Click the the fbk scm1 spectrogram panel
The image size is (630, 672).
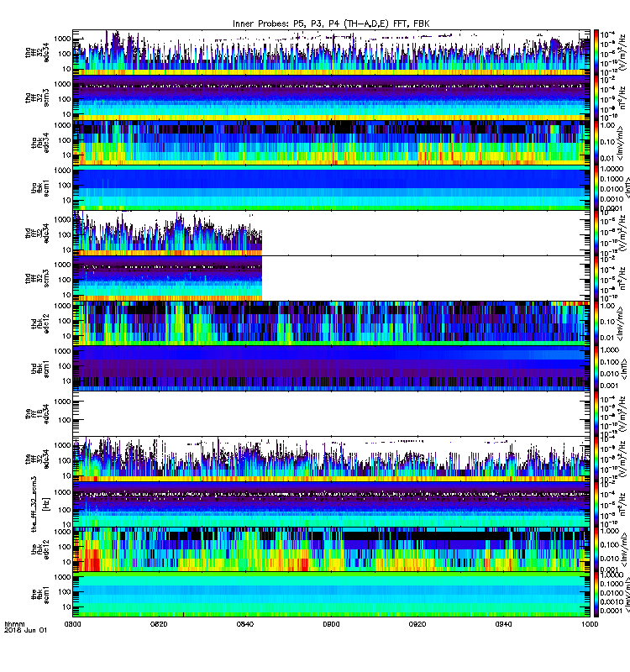(x=331, y=595)
